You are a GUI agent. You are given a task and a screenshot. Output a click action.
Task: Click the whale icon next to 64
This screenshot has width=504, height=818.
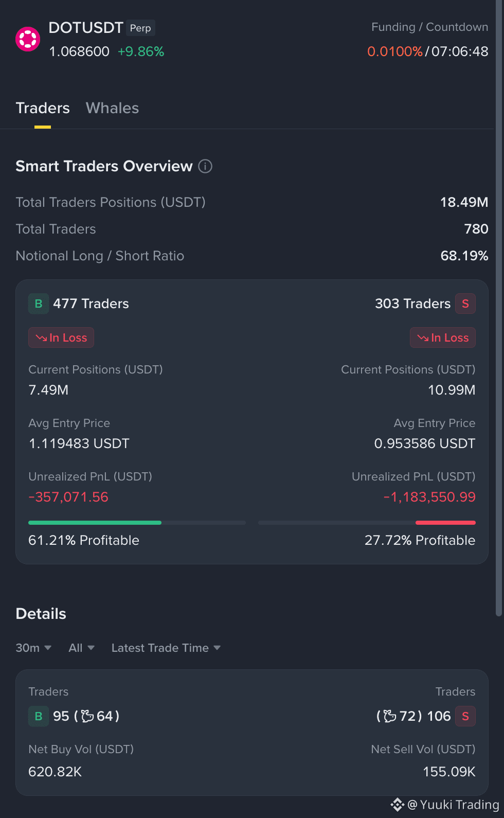(88, 716)
